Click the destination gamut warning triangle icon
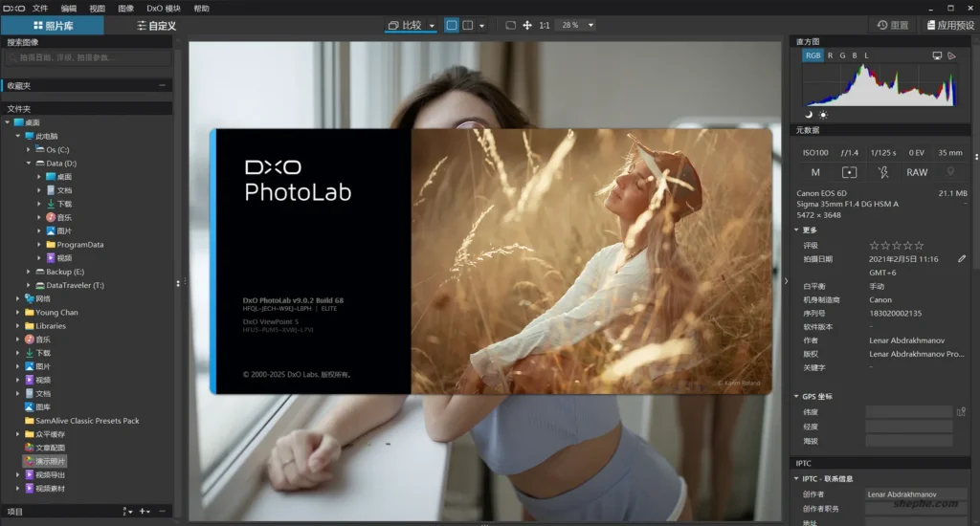 (x=952, y=55)
